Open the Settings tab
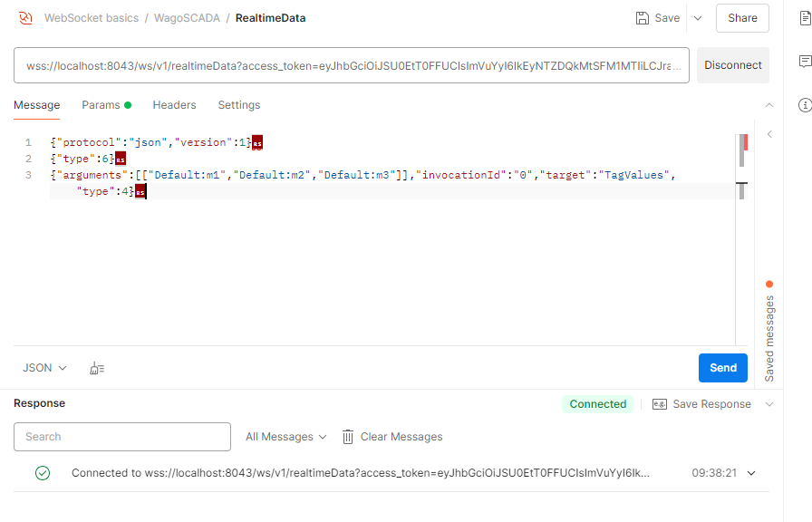The width and height of the screenshot is (812, 522). (239, 105)
